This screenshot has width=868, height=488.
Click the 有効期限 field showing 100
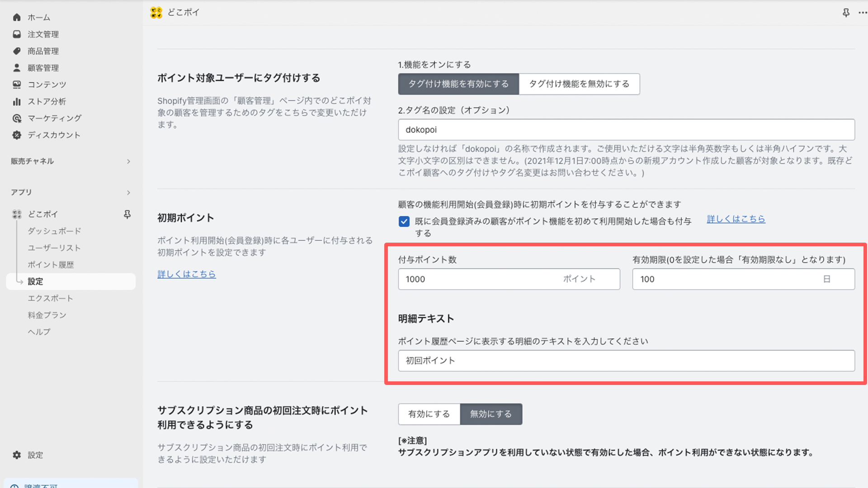(743, 279)
